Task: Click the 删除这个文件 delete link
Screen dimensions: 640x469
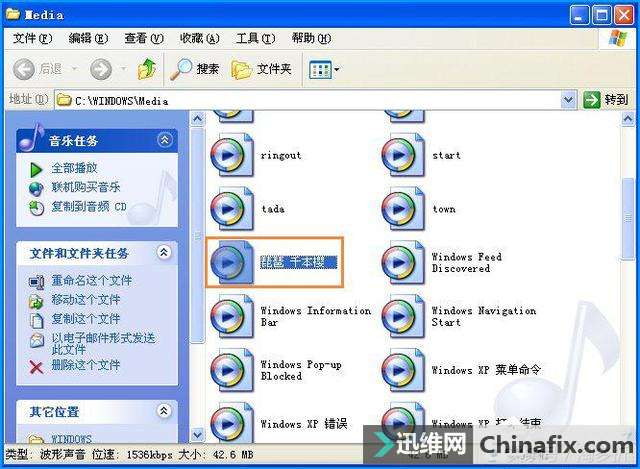Action: 85,365
